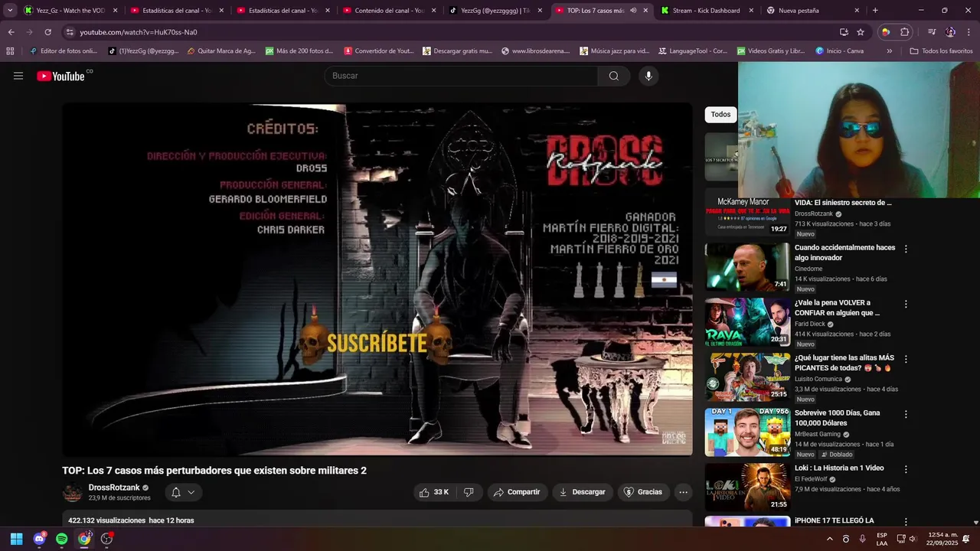
Task: Mute the playing TOP video tab speaker icon
Action: pyautogui.click(x=632, y=11)
